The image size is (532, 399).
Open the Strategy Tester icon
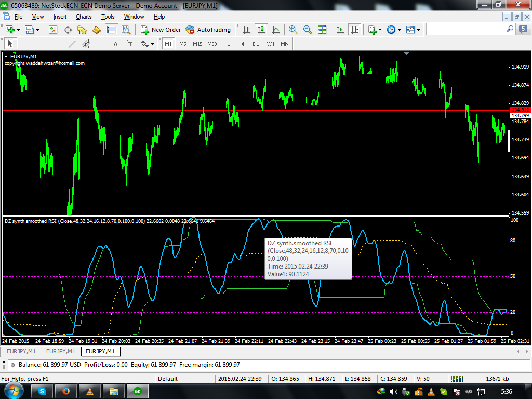tap(125, 30)
